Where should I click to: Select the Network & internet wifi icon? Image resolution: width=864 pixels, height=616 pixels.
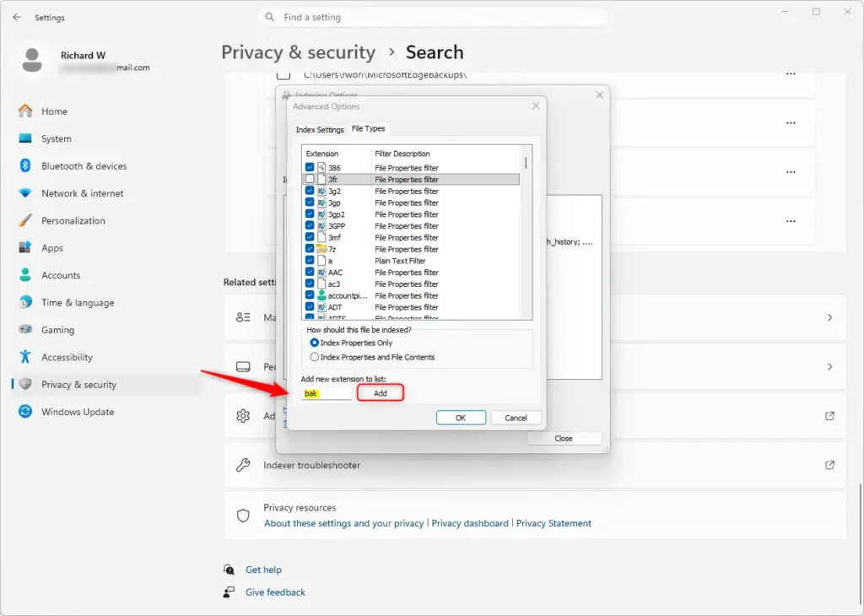click(x=25, y=193)
